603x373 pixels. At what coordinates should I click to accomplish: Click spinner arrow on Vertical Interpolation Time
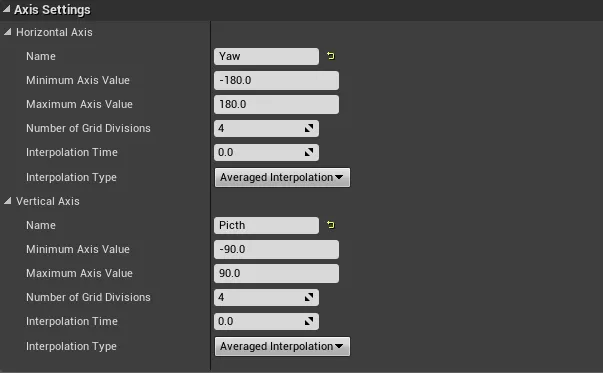click(x=309, y=321)
